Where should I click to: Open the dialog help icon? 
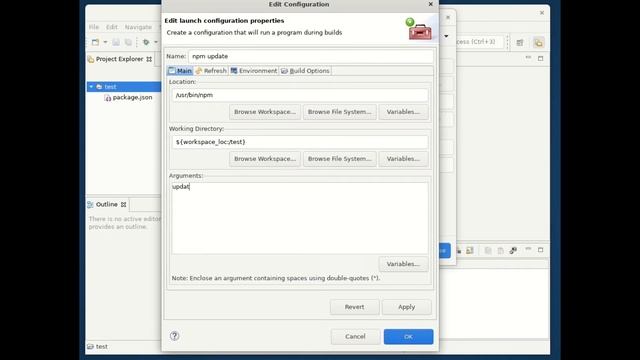pos(174,336)
